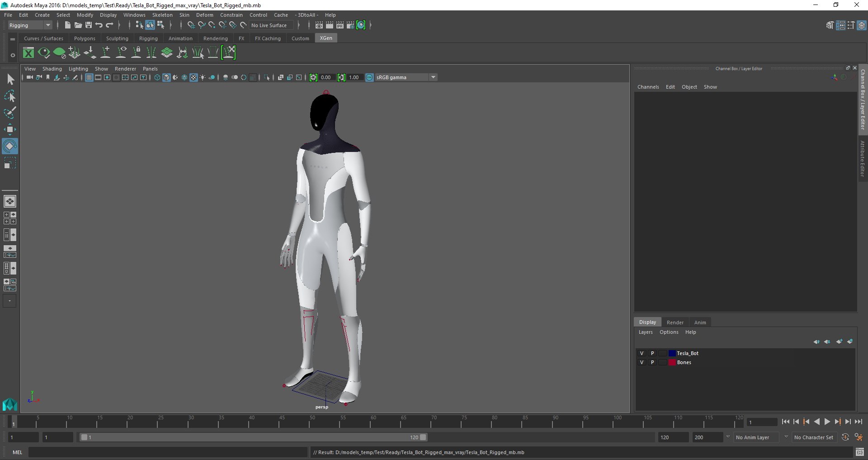This screenshot has height=460, width=868.
Task: Click the animation end time field 200
Action: (708, 437)
